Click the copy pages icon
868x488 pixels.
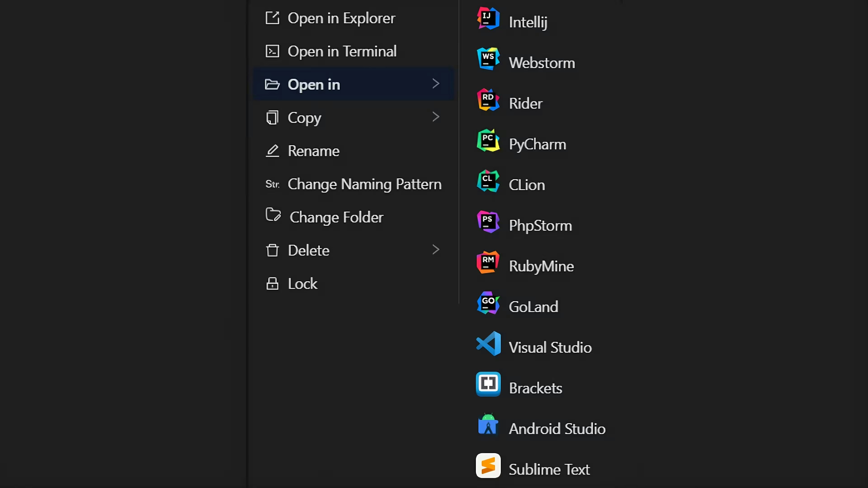(272, 117)
